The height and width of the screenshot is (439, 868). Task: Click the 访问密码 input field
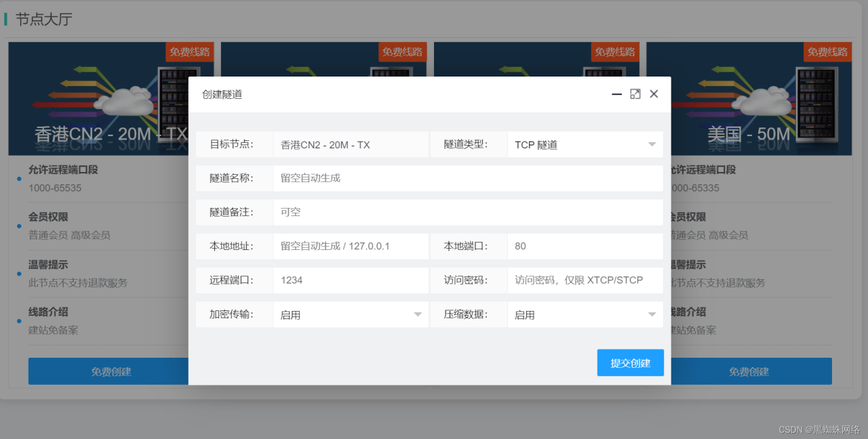coord(585,280)
